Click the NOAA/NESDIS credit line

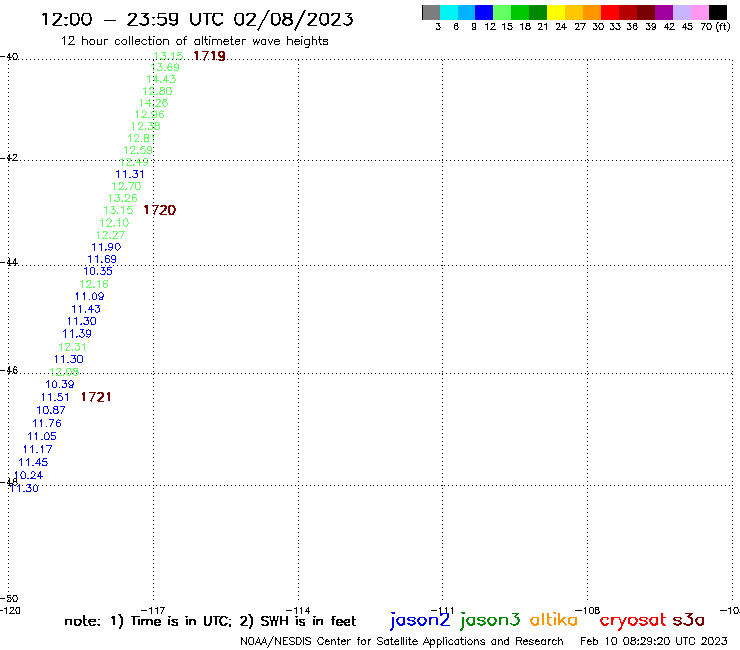click(402, 641)
